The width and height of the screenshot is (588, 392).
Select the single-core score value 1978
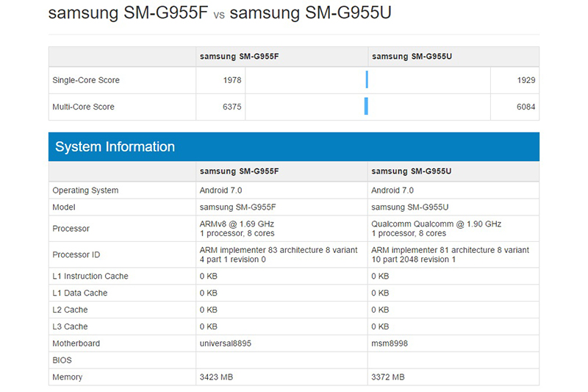point(232,80)
